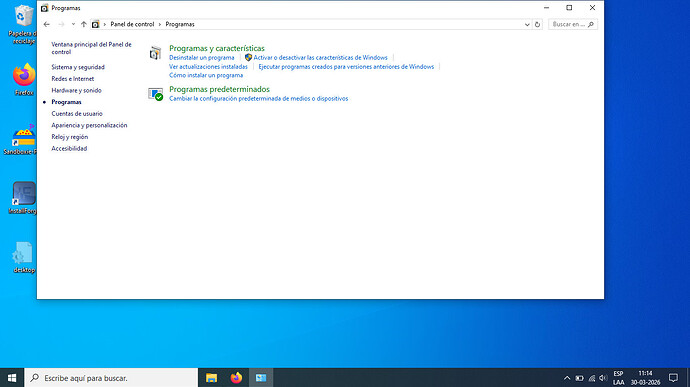Open the Programas y características heading
690x387 pixels.
[x=217, y=48]
